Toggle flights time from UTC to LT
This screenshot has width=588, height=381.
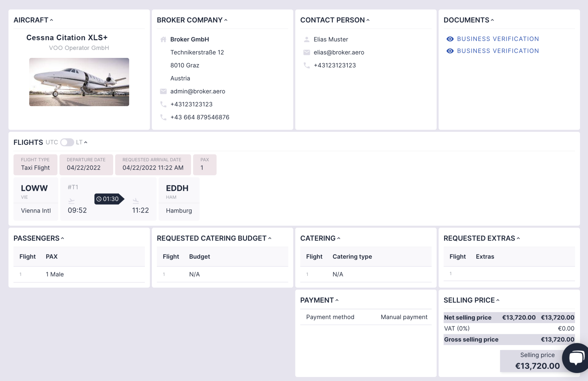67,142
